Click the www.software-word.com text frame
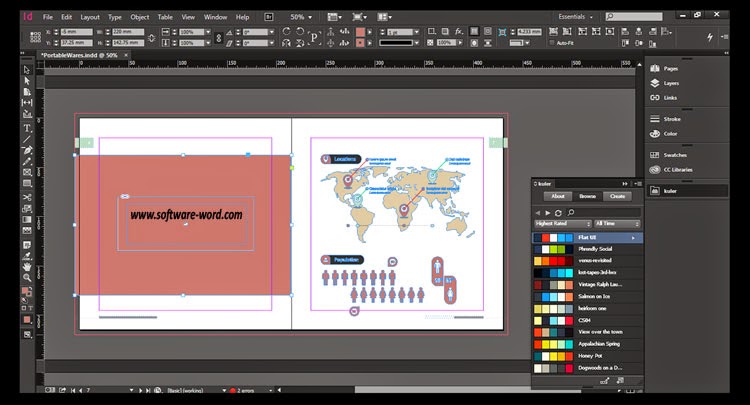The width and height of the screenshot is (750, 405). point(186,223)
